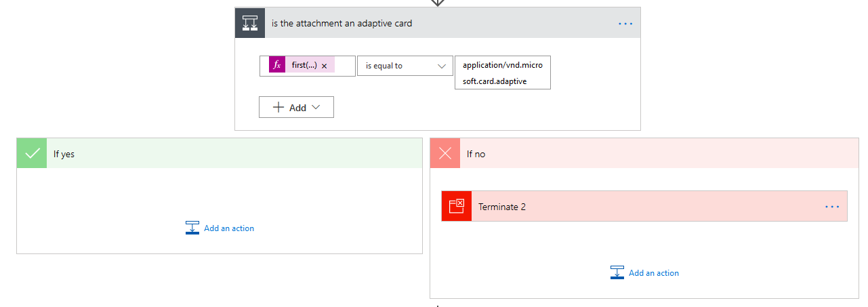The width and height of the screenshot is (868, 307).
Task: Collapse the If yes branch header
Action: [230, 154]
